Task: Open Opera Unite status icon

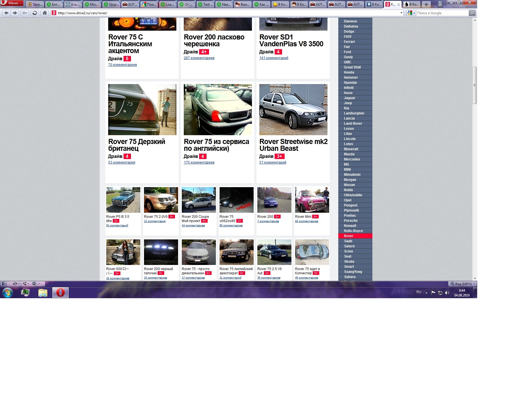Action: pyautogui.click(x=26, y=283)
